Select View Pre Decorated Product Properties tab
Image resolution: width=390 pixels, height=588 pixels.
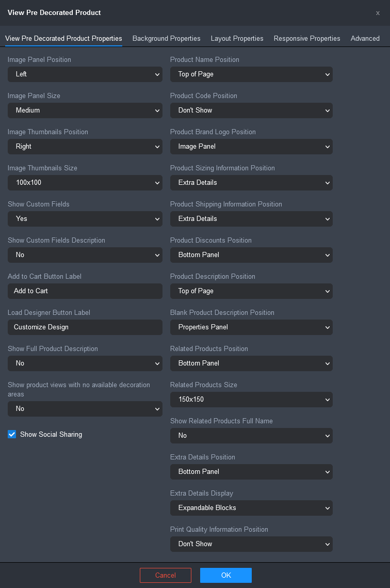(x=63, y=38)
